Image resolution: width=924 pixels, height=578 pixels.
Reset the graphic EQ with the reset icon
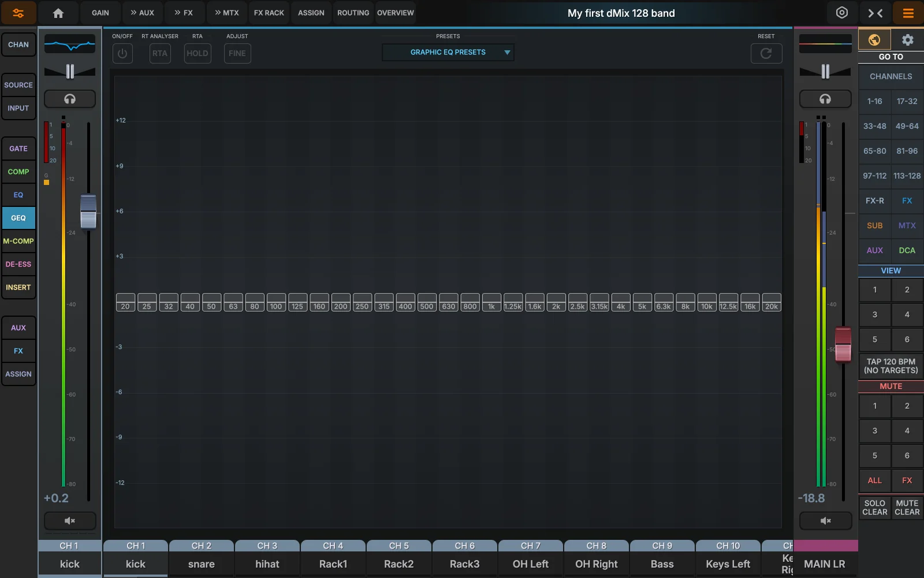[766, 53]
